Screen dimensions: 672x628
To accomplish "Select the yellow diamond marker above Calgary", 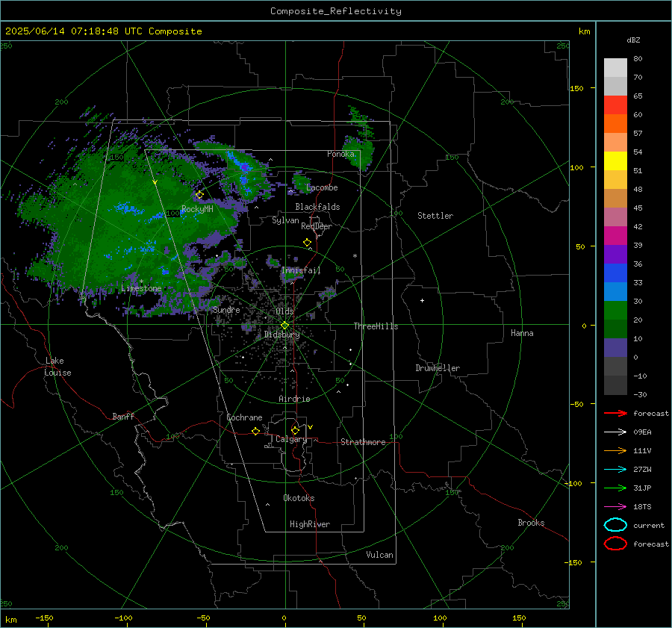I will coord(295,430).
